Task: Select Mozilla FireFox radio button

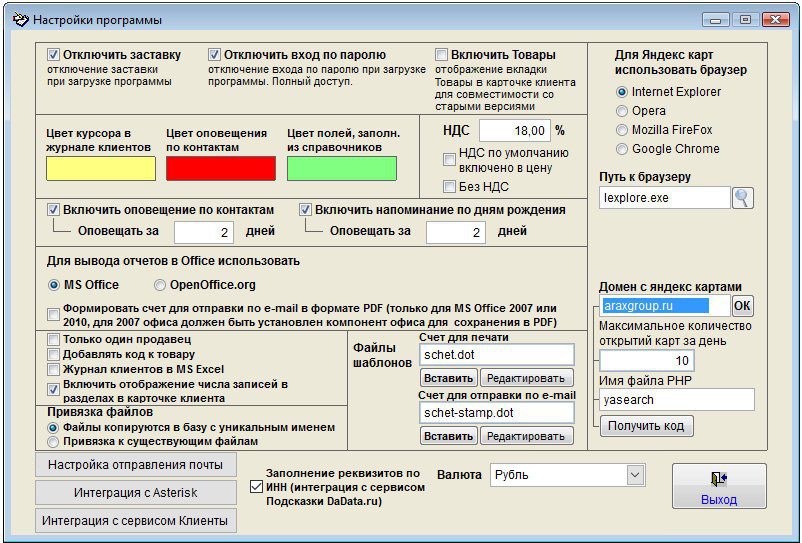Action: (x=621, y=130)
